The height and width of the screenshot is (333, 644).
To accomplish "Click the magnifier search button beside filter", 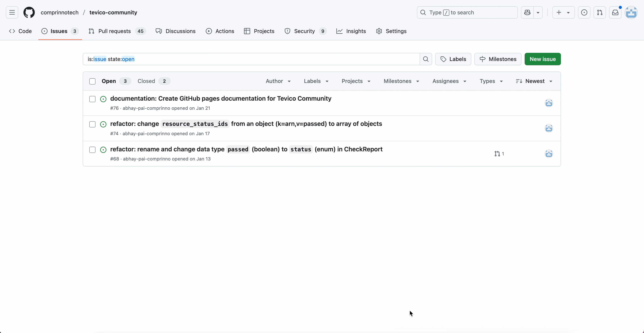I will [425, 59].
